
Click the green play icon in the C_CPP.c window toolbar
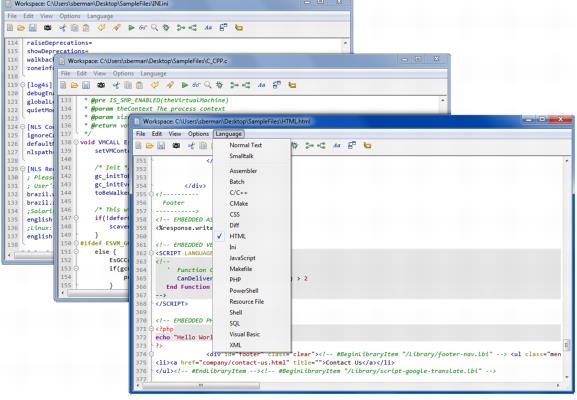pyautogui.click(x=184, y=85)
